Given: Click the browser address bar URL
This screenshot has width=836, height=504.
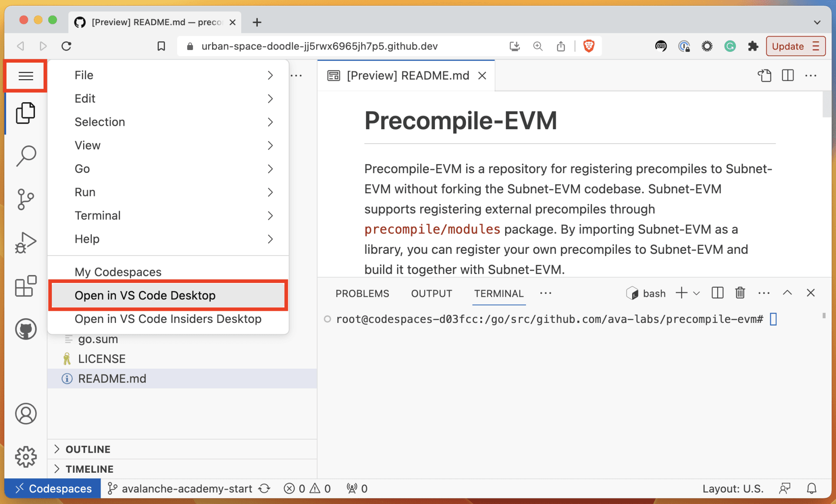Looking at the screenshot, I should pos(319,46).
